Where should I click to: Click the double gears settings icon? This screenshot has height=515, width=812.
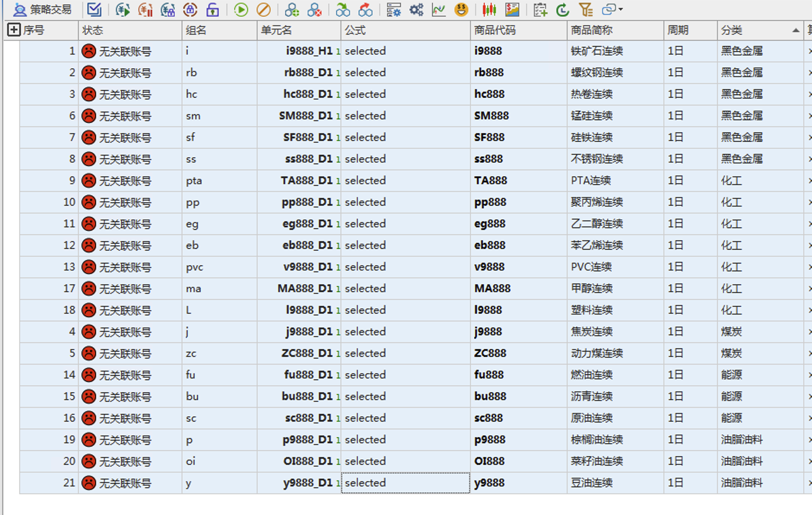pyautogui.click(x=416, y=9)
